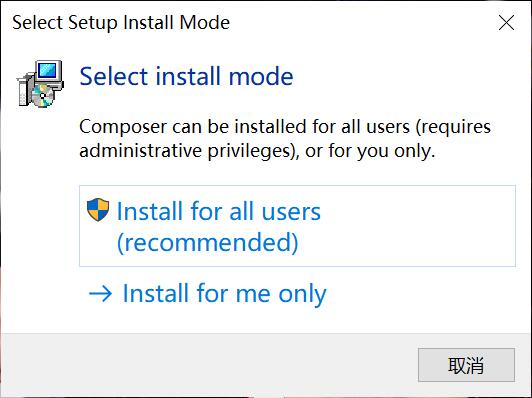Screen dimensions: 532x398
Task: Click the Select Setup Install Mode title text
Action: coord(121,23)
